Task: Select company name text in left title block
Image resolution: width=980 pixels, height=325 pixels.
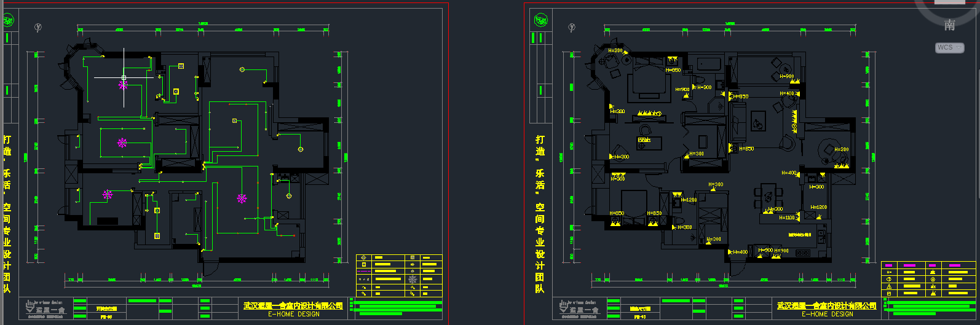Action: [293, 306]
